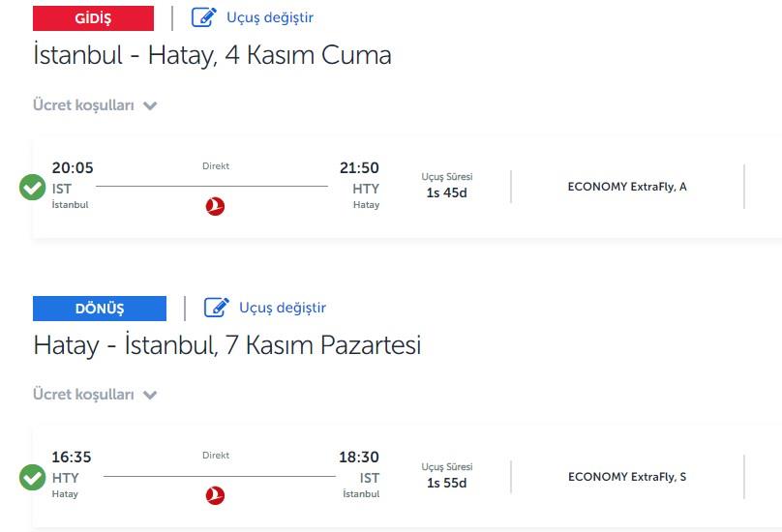Click the 20:05 IST departure time
This screenshot has height=532, width=782.
click(x=73, y=168)
